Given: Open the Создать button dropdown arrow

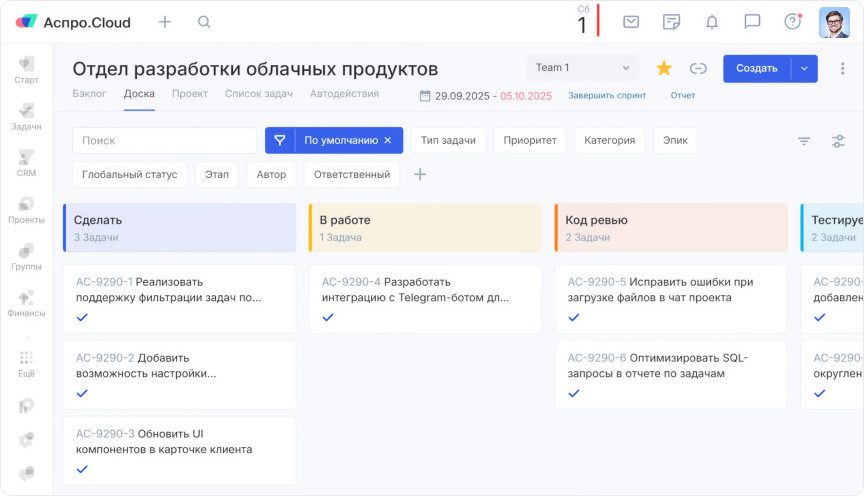Looking at the screenshot, I should 805,68.
